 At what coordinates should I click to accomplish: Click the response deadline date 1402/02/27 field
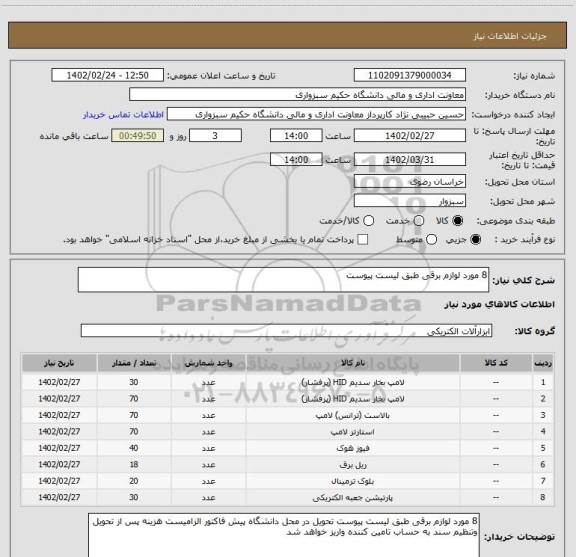(410, 136)
